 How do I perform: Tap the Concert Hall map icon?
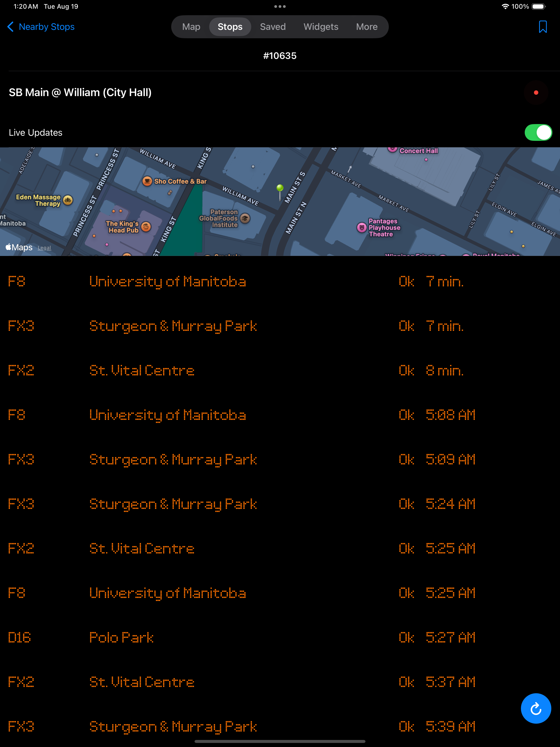click(392, 149)
